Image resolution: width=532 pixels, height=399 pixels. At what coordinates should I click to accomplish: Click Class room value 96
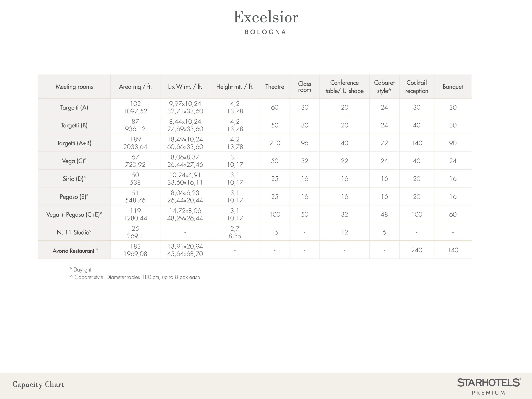click(304, 143)
